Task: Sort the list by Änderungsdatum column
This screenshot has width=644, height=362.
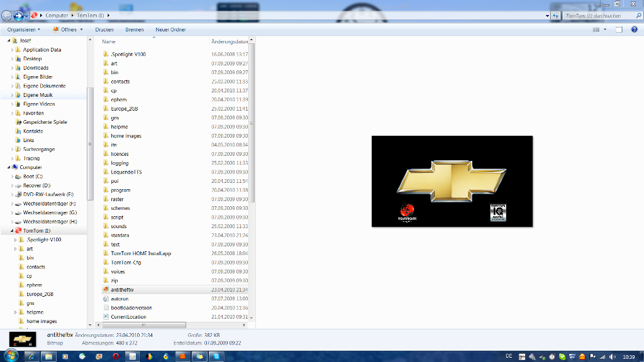Action: 229,41
